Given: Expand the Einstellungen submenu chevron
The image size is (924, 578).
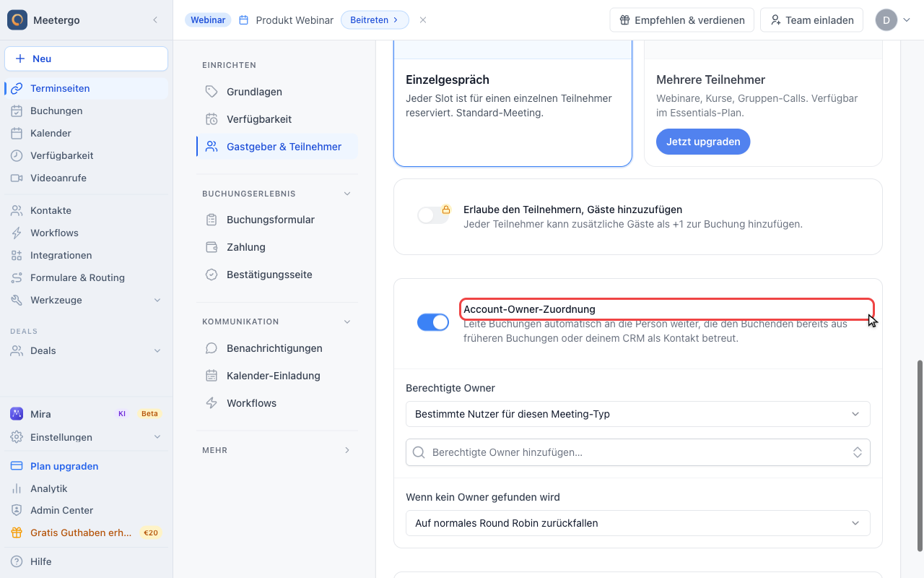Looking at the screenshot, I should 157,437.
